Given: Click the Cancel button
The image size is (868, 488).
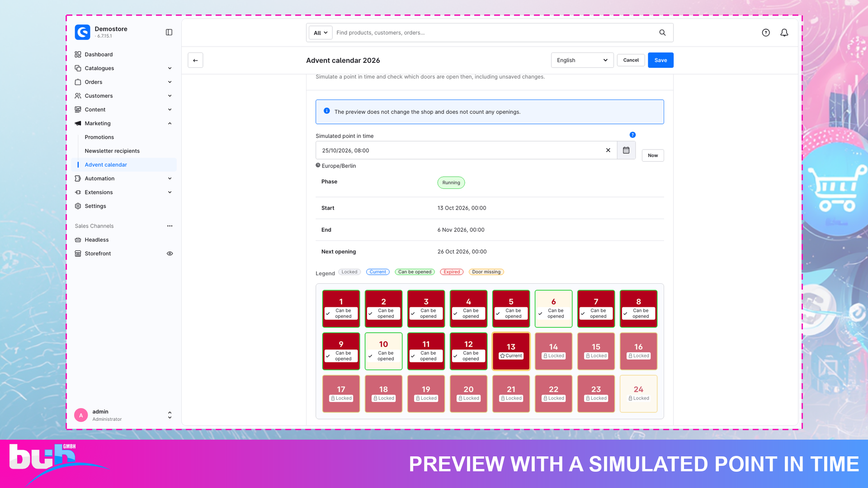Looking at the screenshot, I should pyautogui.click(x=631, y=60).
